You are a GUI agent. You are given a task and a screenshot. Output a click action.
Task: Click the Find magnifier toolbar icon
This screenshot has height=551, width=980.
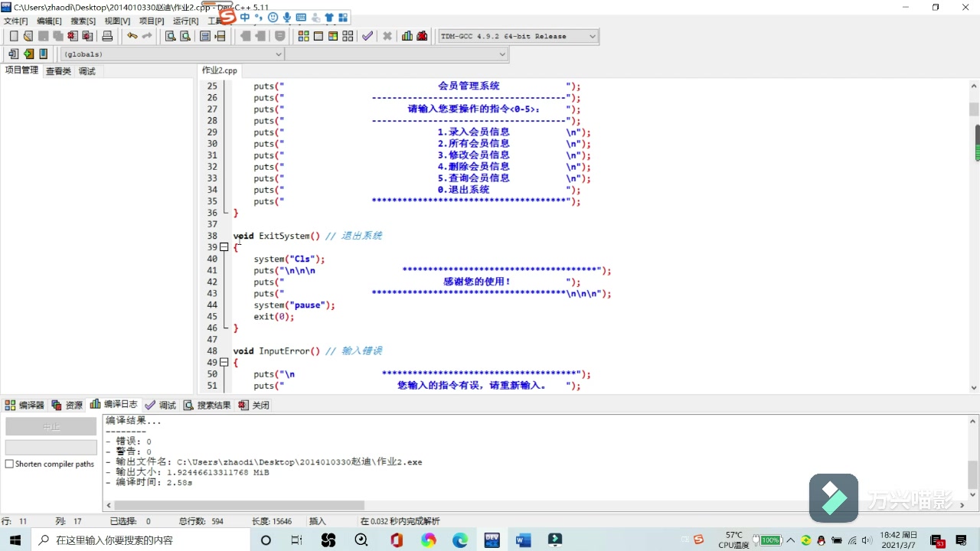[170, 36]
